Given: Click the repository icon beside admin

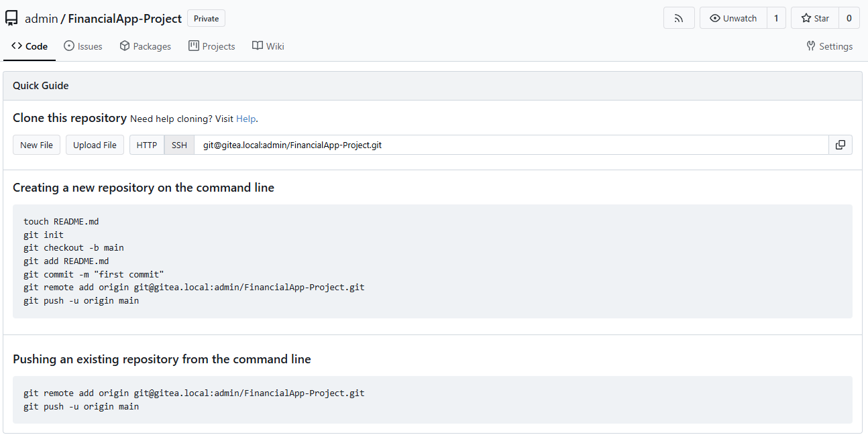Looking at the screenshot, I should 11,19.
